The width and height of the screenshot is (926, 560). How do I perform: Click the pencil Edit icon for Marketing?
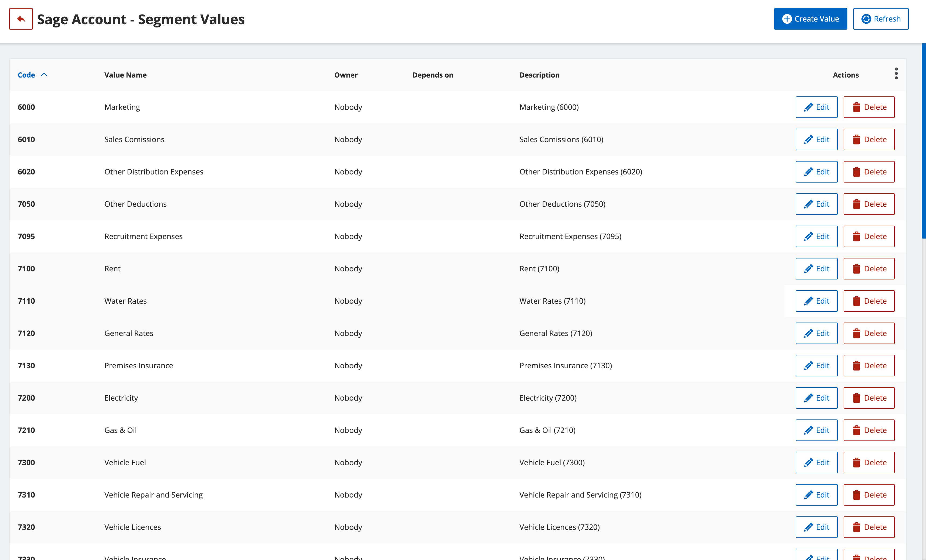click(808, 107)
